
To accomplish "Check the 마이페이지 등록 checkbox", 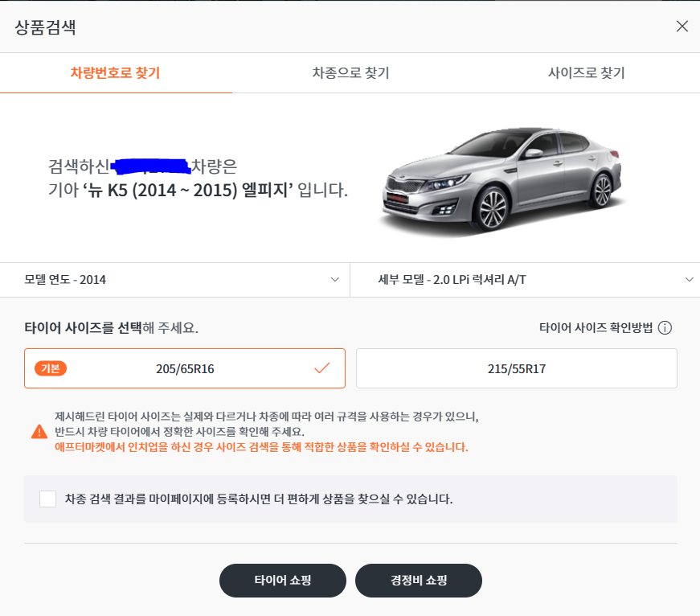I will point(47,499).
